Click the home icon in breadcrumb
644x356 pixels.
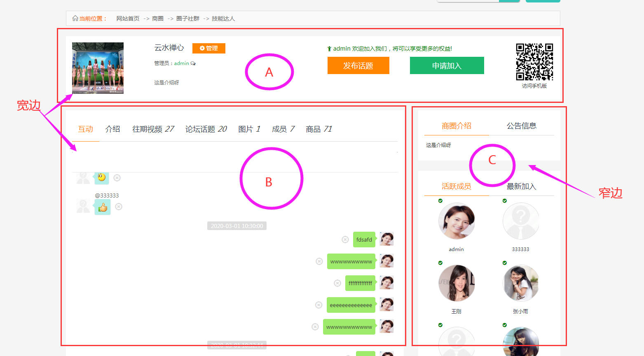pos(75,19)
